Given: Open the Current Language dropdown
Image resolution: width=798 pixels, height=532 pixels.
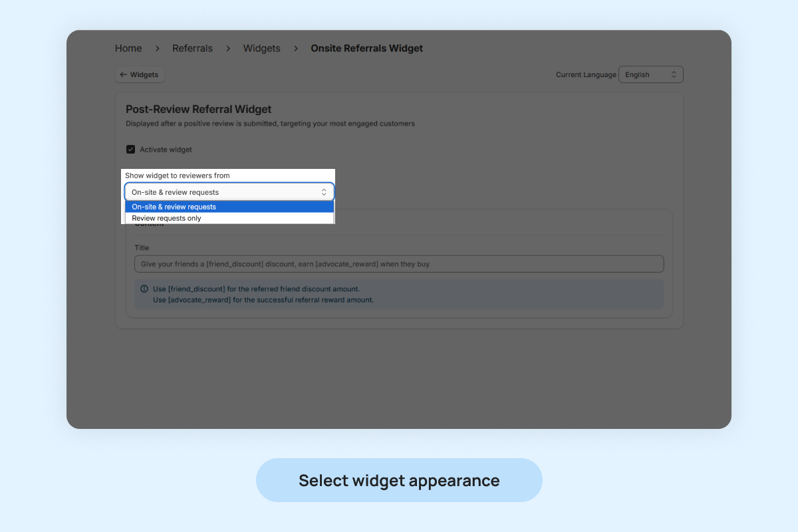Looking at the screenshot, I should [x=650, y=75].
